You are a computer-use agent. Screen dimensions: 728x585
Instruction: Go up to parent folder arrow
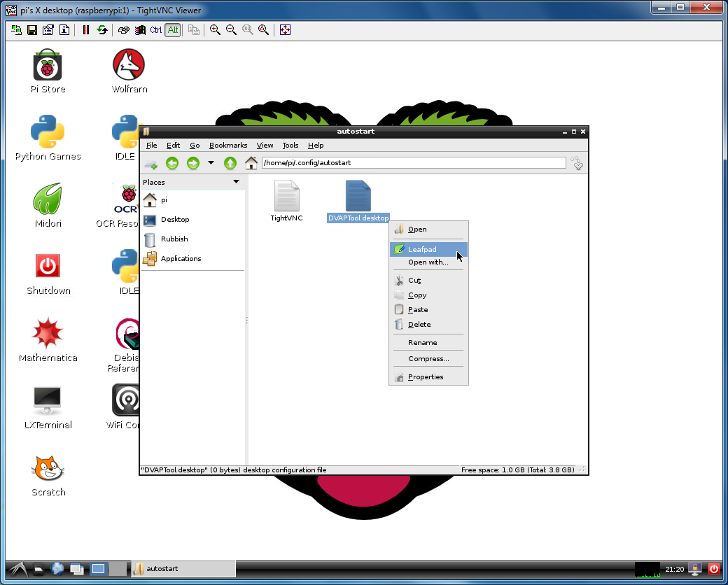(x=230, y=163)
